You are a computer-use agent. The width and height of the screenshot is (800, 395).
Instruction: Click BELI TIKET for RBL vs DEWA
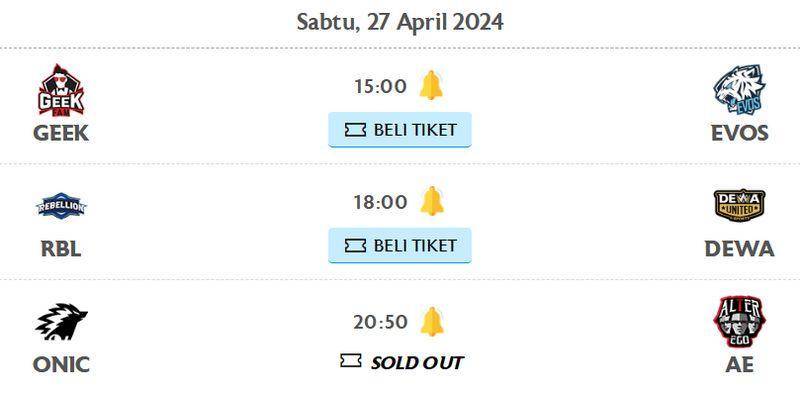click(399, 245)
